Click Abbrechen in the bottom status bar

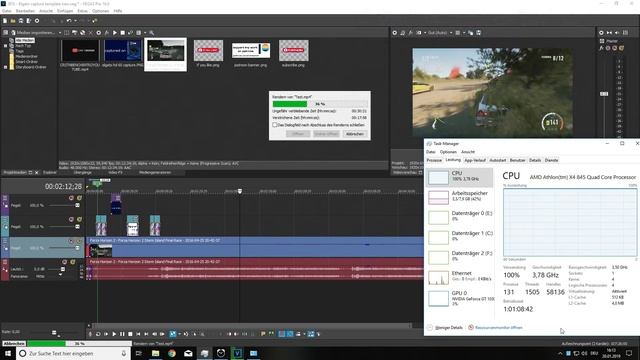14,344
